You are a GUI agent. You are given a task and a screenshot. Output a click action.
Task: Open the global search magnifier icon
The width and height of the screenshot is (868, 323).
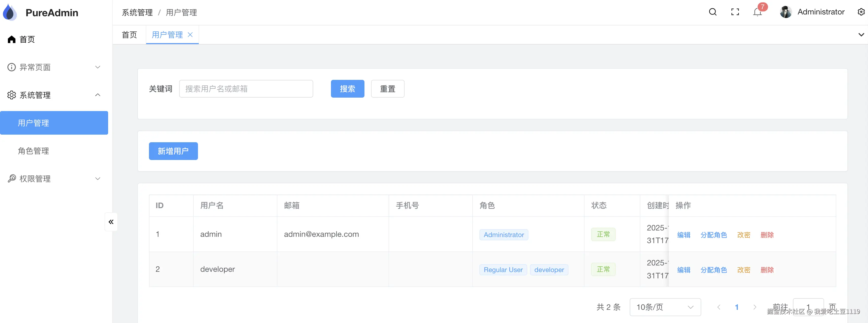pos(712,12)
